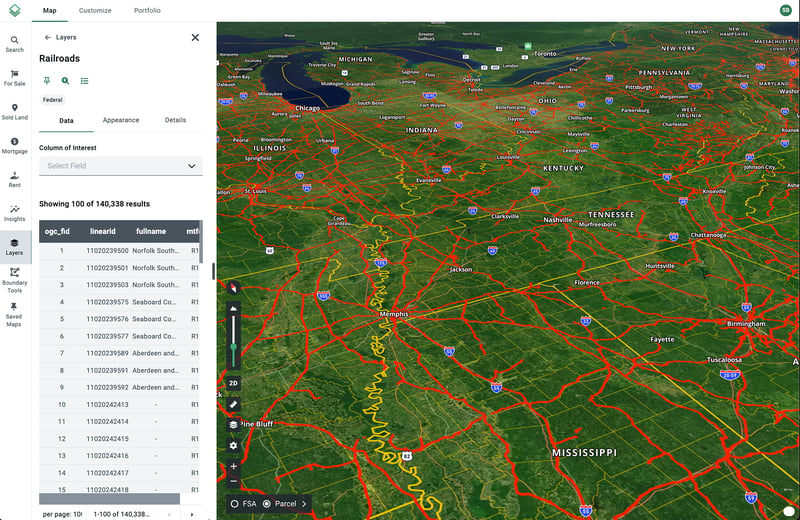Viewport: 800px width, 520px height.
Task: Switch to the Map tab
Action: 49,10
